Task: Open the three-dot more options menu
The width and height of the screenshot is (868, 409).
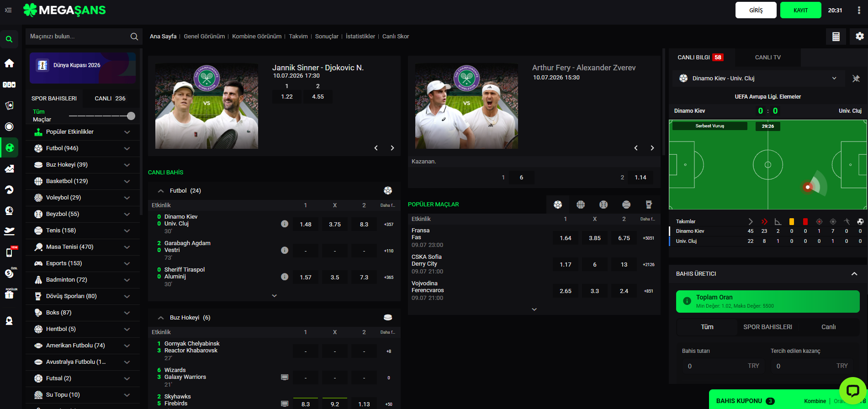Action: click(x=859, y=10)
